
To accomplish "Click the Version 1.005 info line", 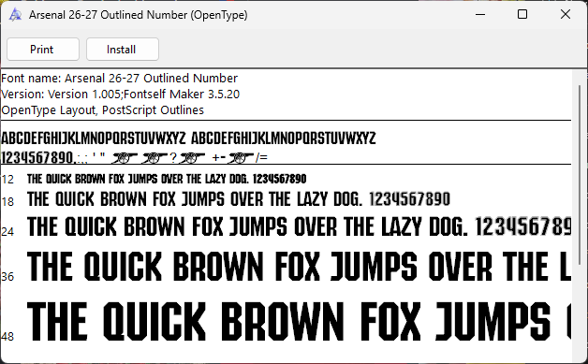I will (x=120, y=95).
